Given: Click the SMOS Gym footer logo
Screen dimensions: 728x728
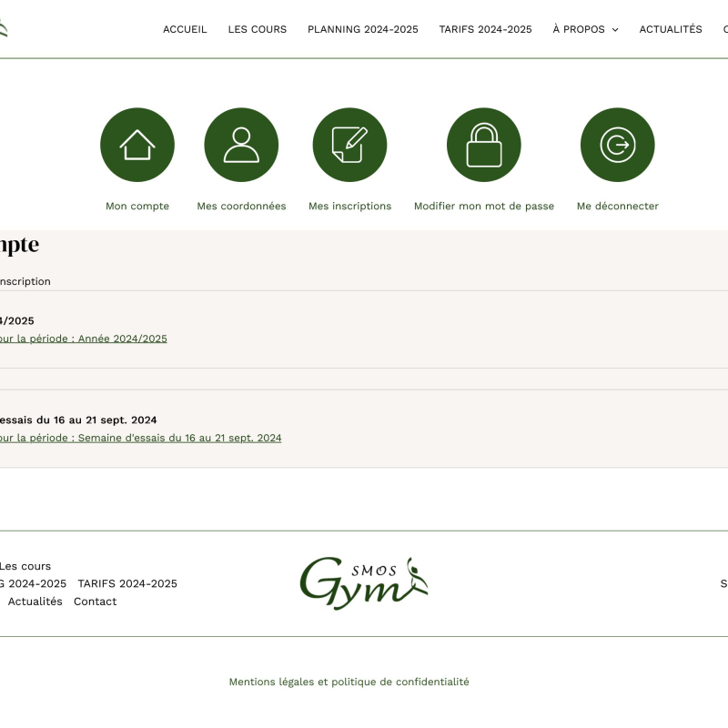Looking at the screenshot, I should 364,583.
